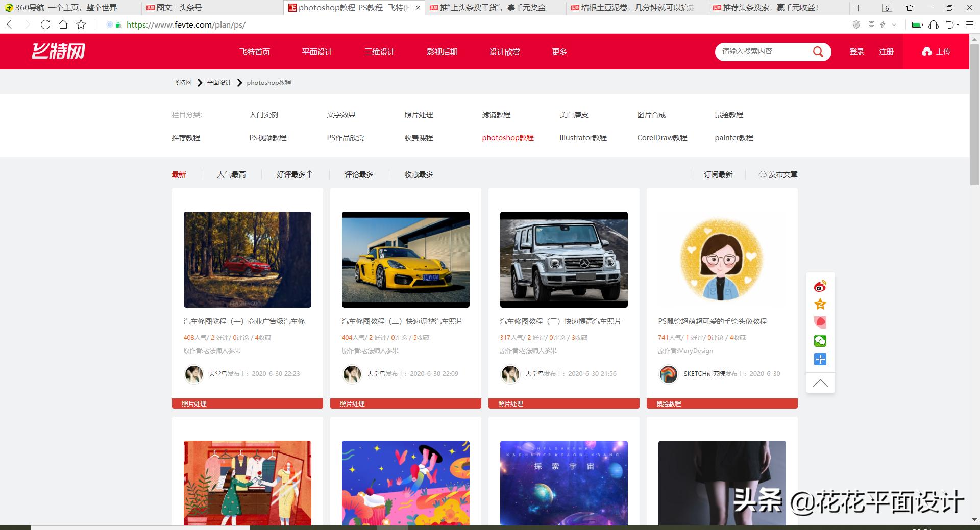Click the search magnifier icon
Screen dimensions: 980x530
(818, 52)
